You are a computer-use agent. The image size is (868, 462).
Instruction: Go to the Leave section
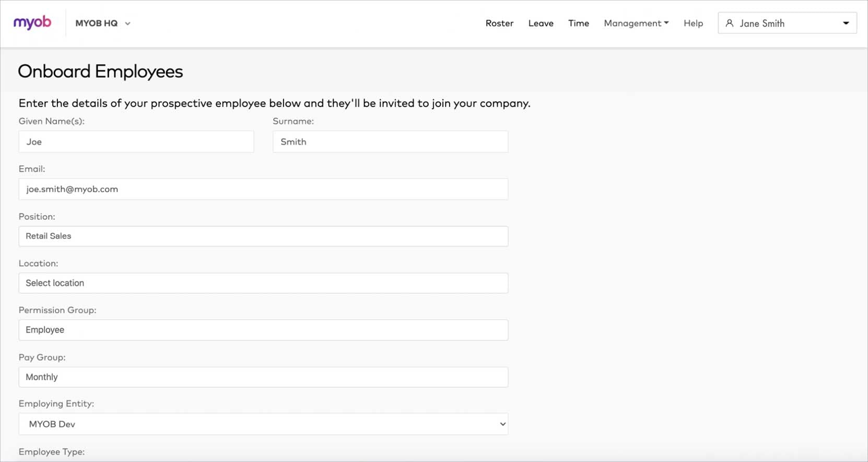click(x=541, y=23)
